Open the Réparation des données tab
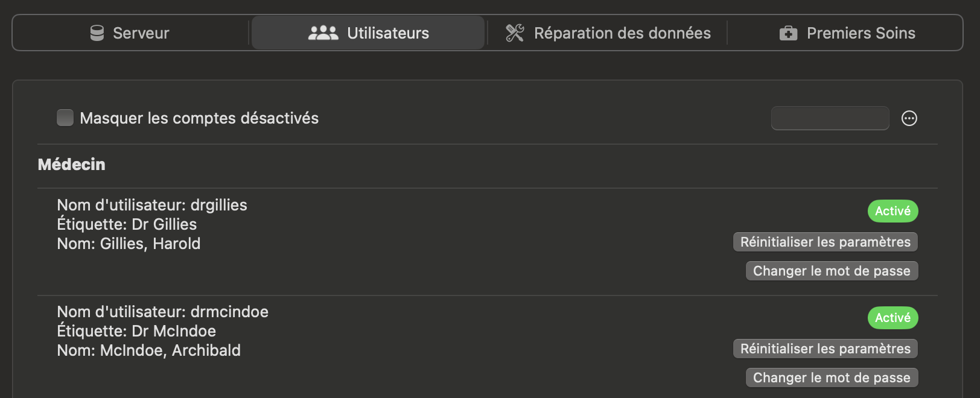Viewport: 980px width, 398px height. [x=608, y=33]
